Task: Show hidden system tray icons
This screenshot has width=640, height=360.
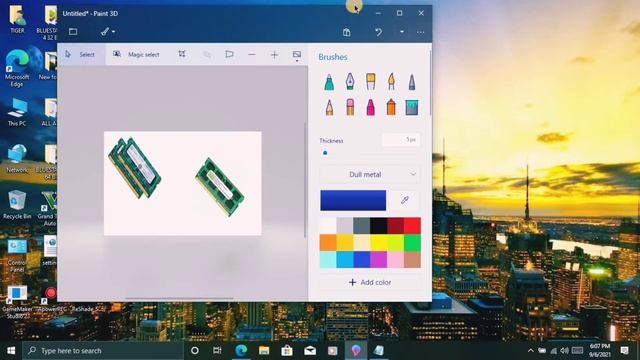Action: tap(530, 351)
